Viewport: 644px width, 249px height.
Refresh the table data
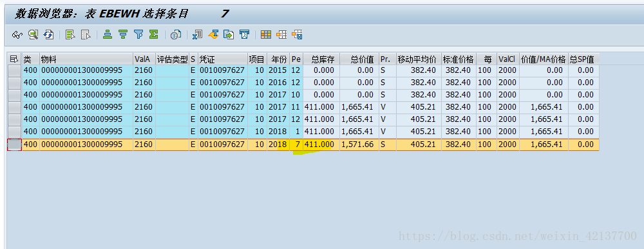tap(48, 35)
